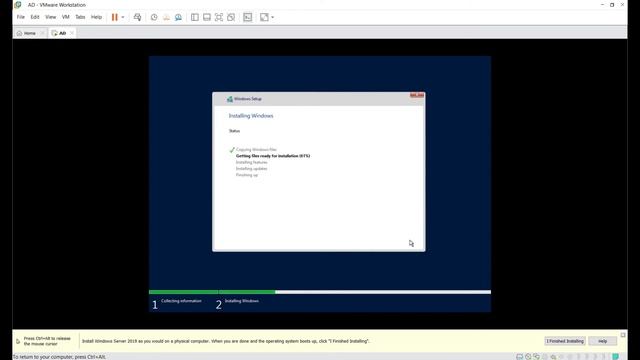Click the network adapter status bar icon

536,357
